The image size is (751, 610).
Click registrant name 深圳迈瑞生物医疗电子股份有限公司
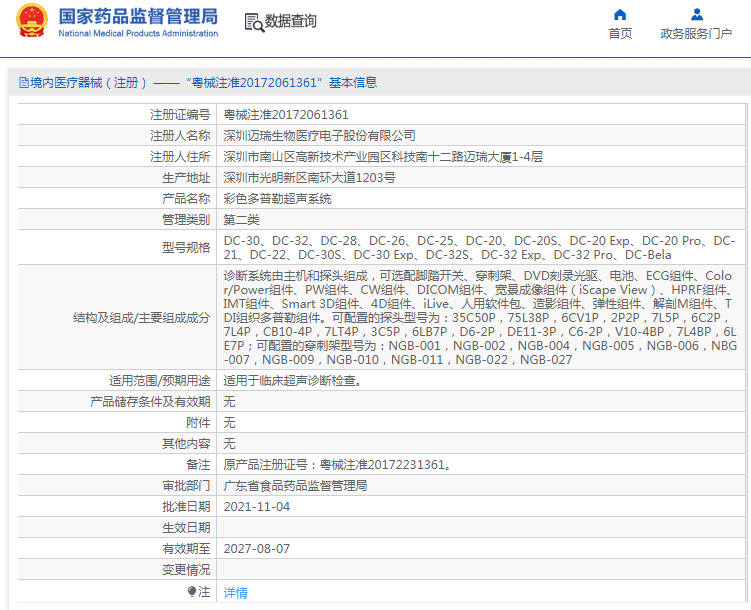pos(319,136)
